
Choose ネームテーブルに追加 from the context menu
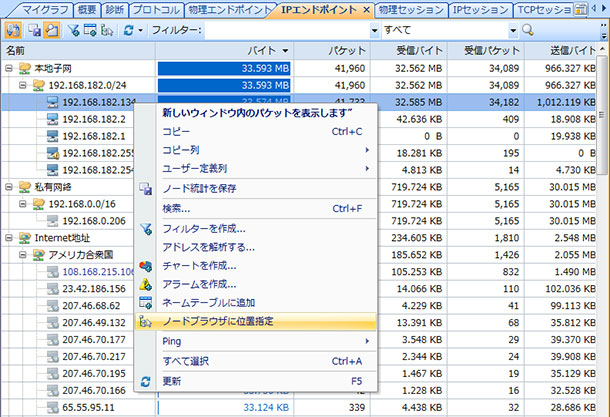(x=208, y=302)
